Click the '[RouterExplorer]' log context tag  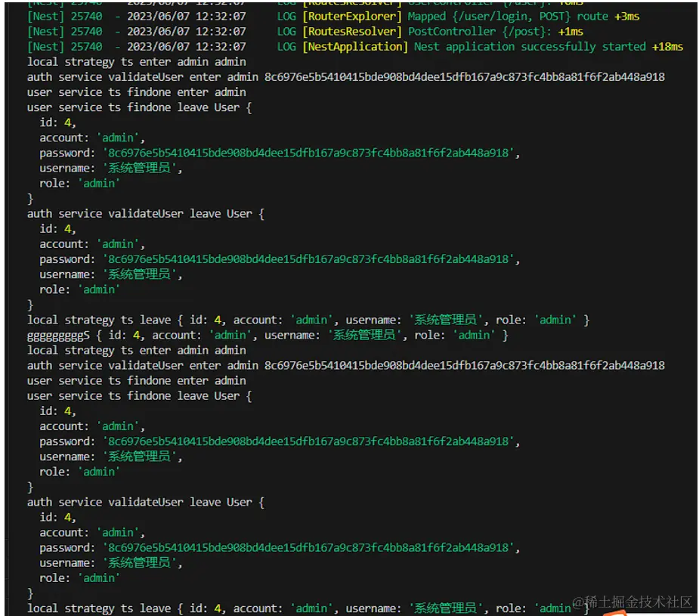tap(351, 17)
